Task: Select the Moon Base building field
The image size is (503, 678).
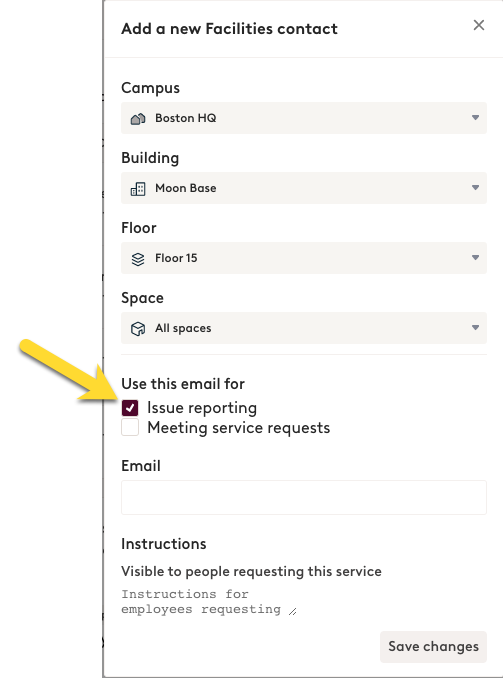Action: pos(304,188)
